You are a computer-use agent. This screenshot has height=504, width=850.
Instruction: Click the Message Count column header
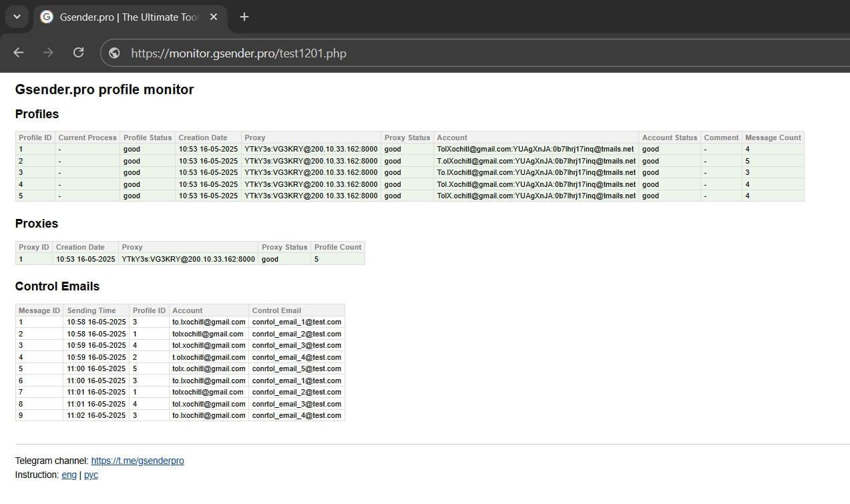point(773,138)
